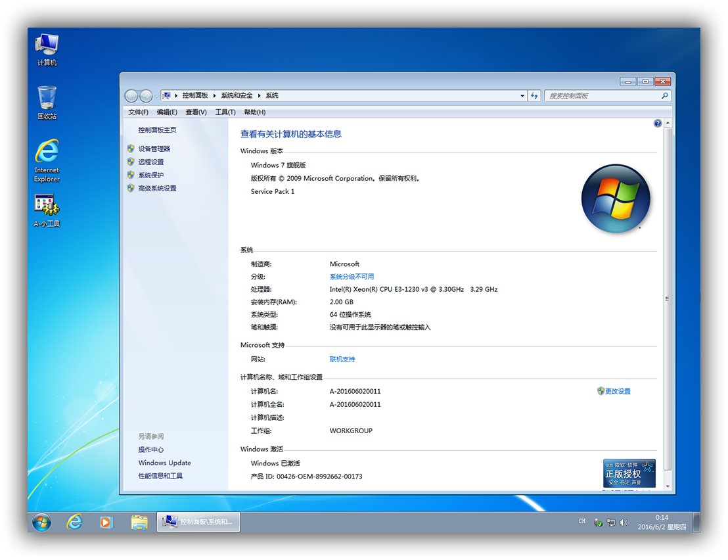Click the back navigation arrow
728x560 pixels.
131,96
